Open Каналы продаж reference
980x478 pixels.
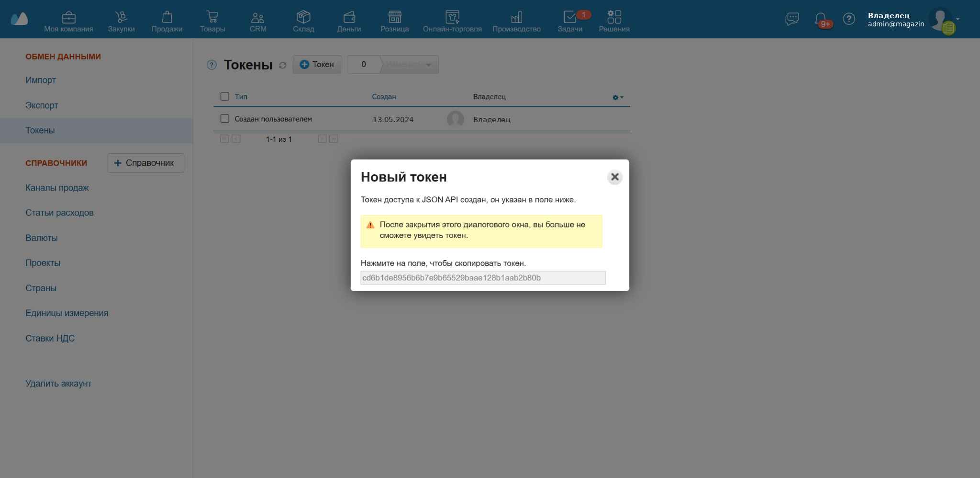click(x=57, y=188)
